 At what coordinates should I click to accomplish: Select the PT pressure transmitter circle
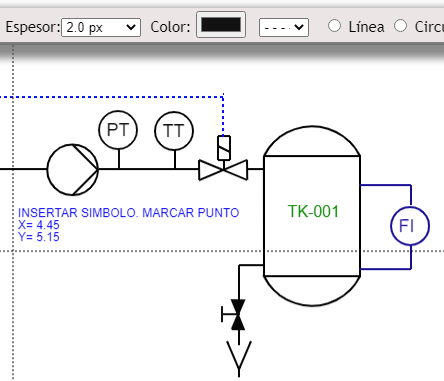(x=118, y=130)
